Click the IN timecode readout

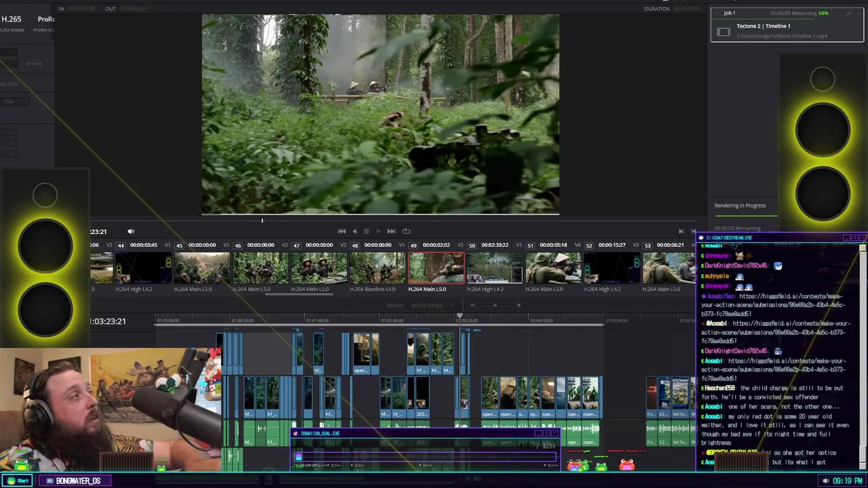click(81, 9)
